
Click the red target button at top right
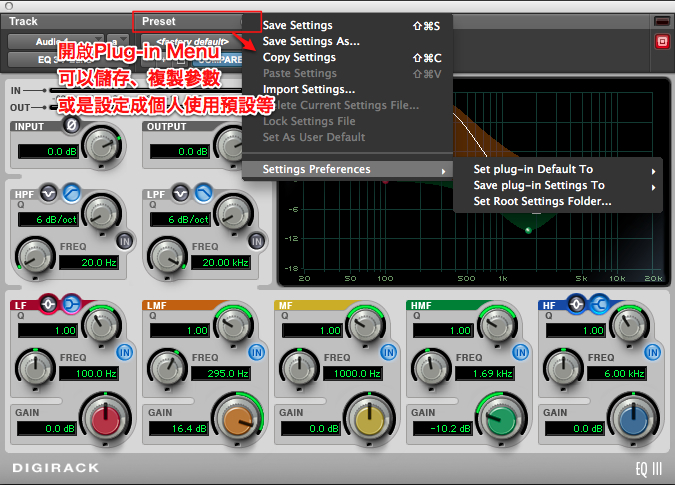(662, 42)
